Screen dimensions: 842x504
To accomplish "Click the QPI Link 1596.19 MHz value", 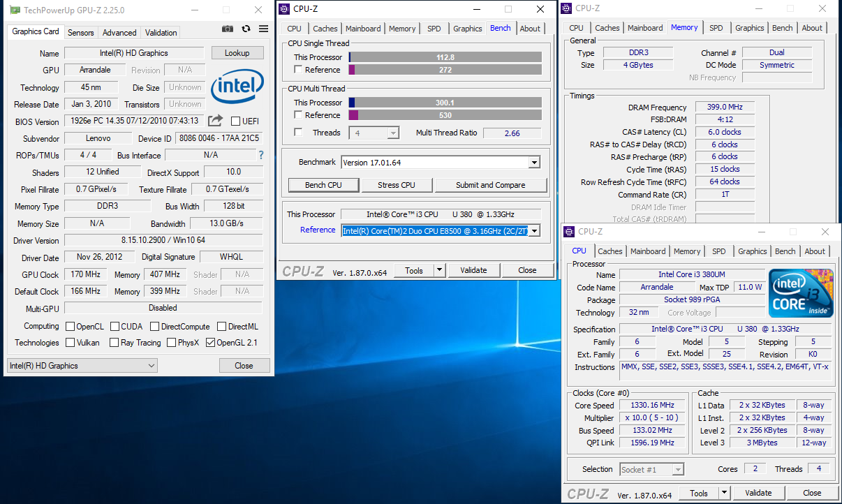I will (x=653, y=443).
